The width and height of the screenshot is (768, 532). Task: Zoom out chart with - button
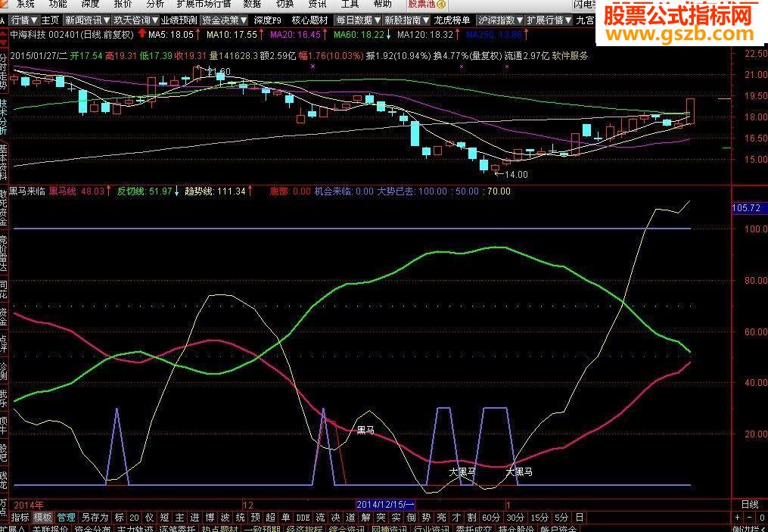pyautogui.click(x=749, y=518)
